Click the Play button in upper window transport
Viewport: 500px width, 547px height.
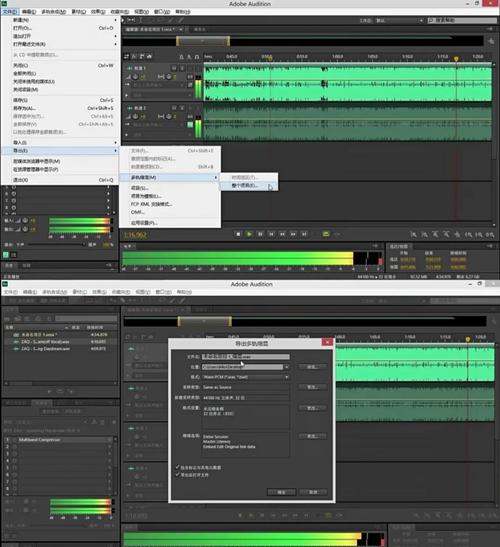(x=249, y=234)
